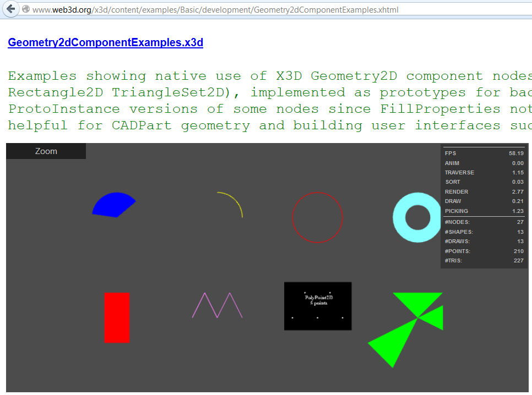
Task: Click the blue arc sector shape
Action: pyautogui.click(x=113, y=206)
